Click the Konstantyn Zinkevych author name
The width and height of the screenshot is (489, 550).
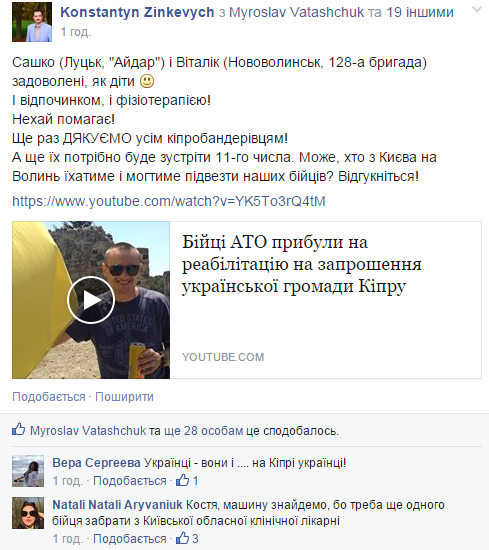(137, 12)
